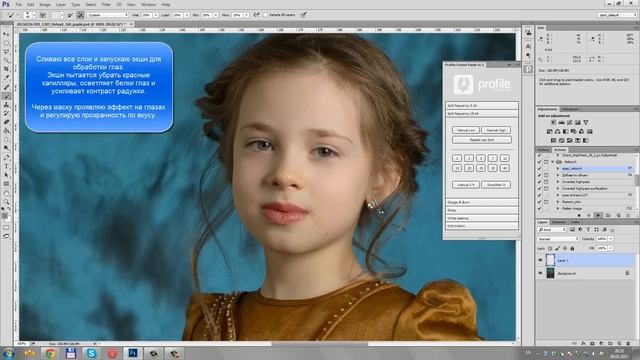The height and width of the screenshot is (360, 640).
Task: Expand the eyes_retouch action steps
Action: (558, 169)
